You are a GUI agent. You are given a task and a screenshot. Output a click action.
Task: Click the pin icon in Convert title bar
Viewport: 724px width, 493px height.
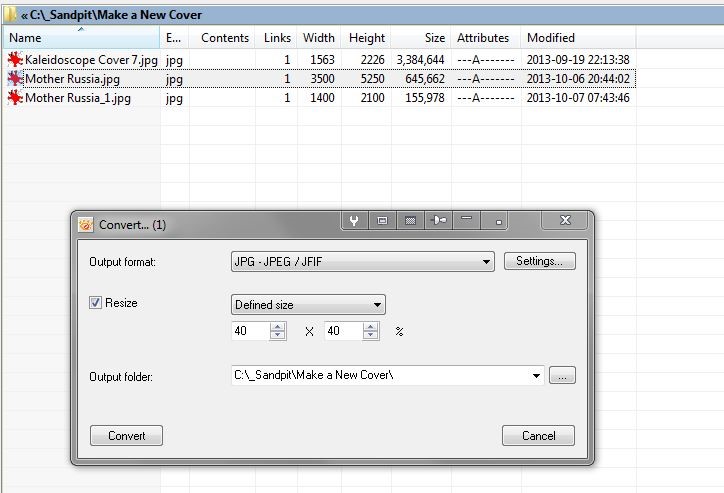point(438,221)
